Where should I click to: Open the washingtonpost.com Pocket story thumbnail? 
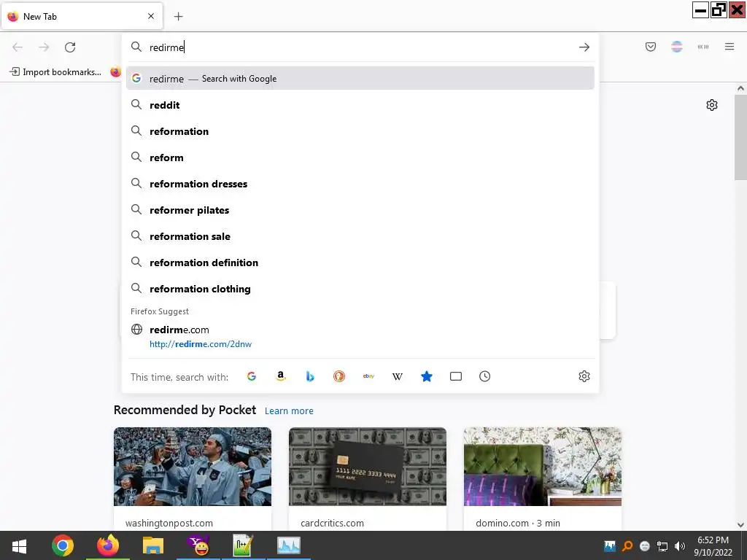(x=193, y=467)
